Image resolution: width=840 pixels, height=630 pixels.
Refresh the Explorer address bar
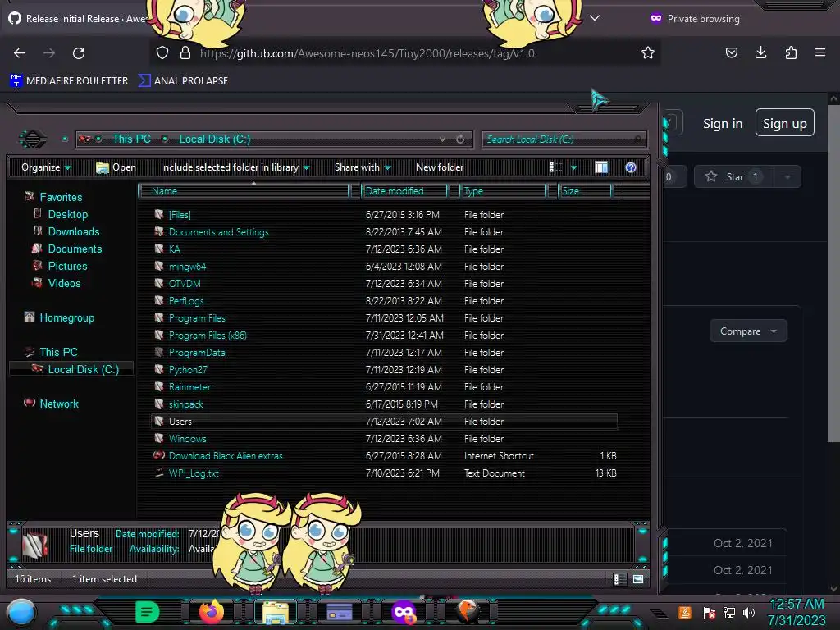(460, 139)
